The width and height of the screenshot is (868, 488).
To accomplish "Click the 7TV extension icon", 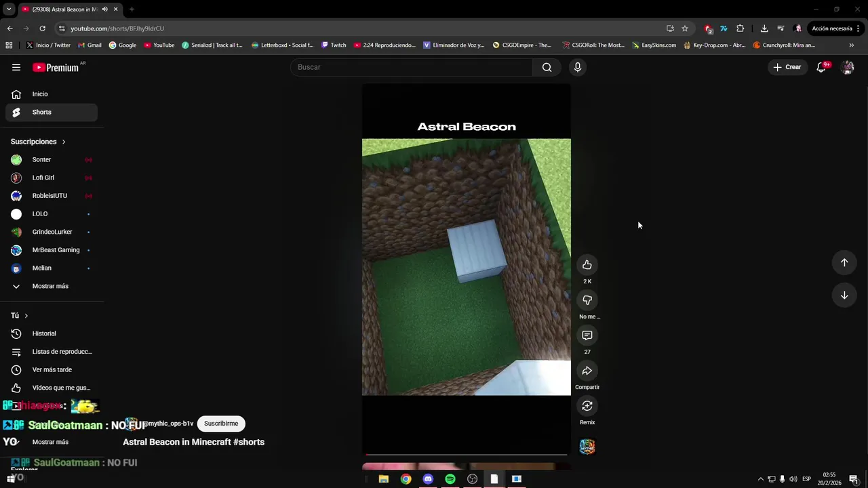I will [x=724, y=28].
